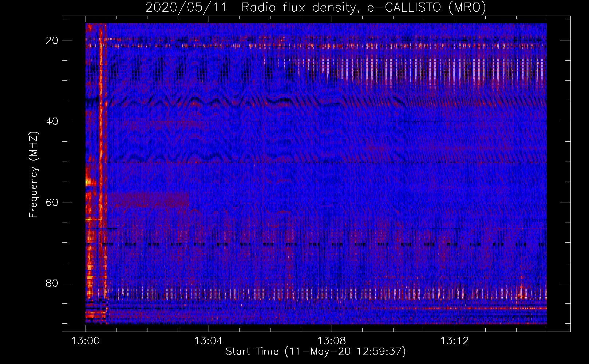Click the plot title "2020/05/11 Radio flux density, e-CALLISTO (MRO)"
This screenshot has height=364, width=589.
pos(316,7)
